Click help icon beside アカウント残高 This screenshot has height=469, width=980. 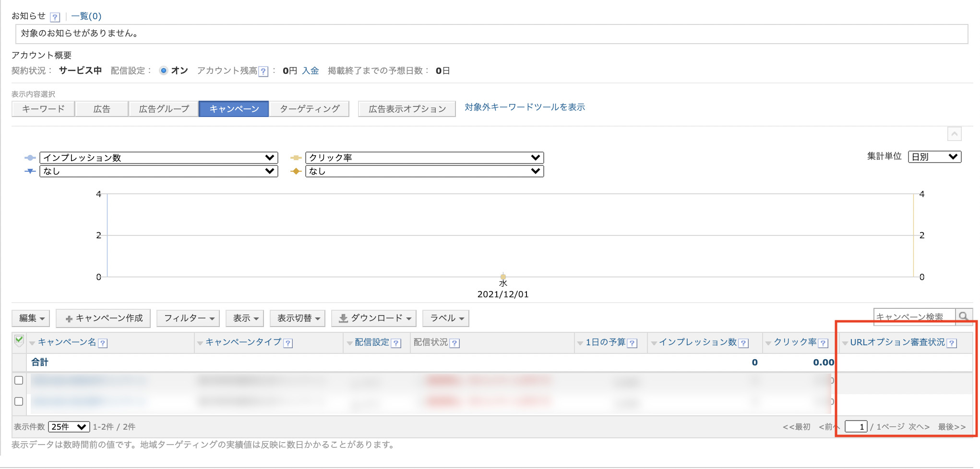263,71
